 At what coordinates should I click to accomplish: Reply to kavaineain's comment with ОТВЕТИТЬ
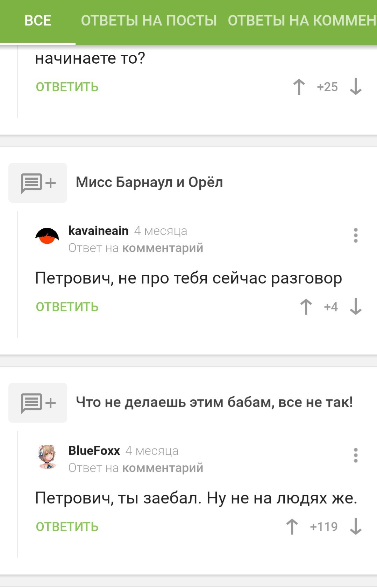[x=67, y=307]
